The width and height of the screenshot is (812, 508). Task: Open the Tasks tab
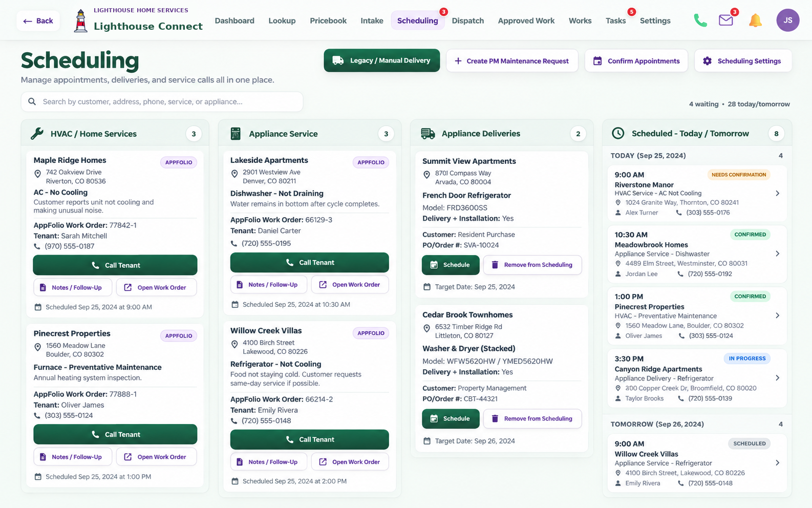(x=616, y=20)
